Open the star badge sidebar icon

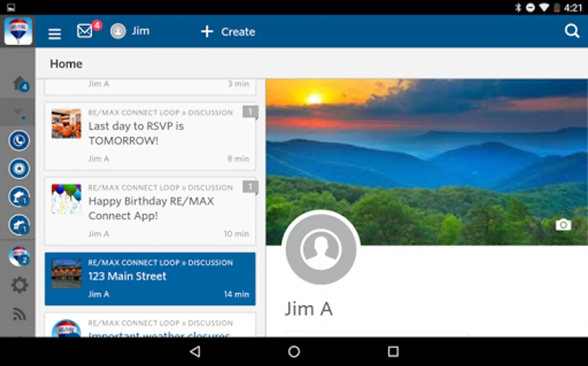(x=19, y=169)
